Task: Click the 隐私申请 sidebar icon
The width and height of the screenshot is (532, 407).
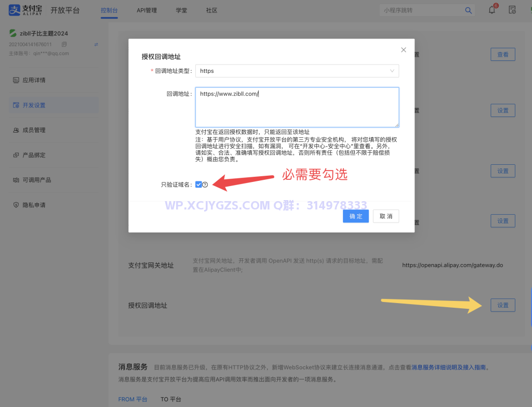Action: 16,204
